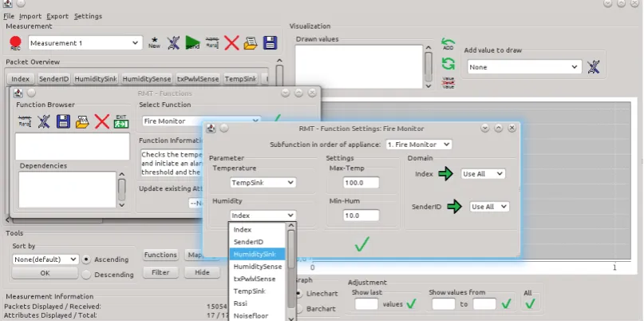
Task: Open the Import menu
Action: 30,16
